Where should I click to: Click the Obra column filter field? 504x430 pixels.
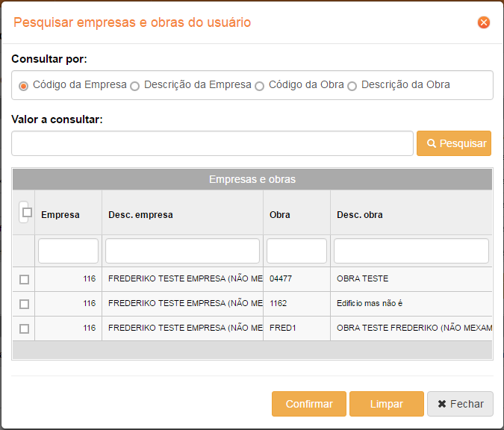[296, 251]
